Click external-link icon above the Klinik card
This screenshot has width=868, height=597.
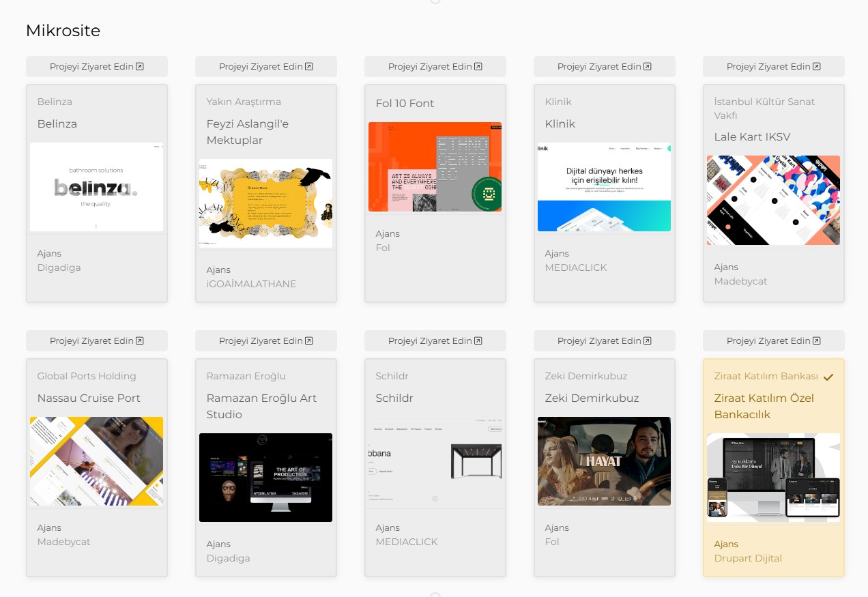point(648,67)
